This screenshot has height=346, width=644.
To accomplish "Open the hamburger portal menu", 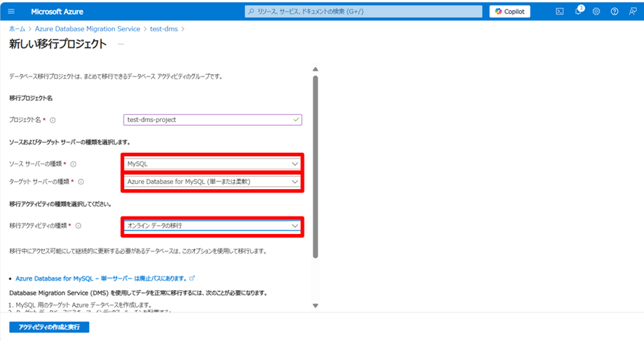I will click(12, 12).
